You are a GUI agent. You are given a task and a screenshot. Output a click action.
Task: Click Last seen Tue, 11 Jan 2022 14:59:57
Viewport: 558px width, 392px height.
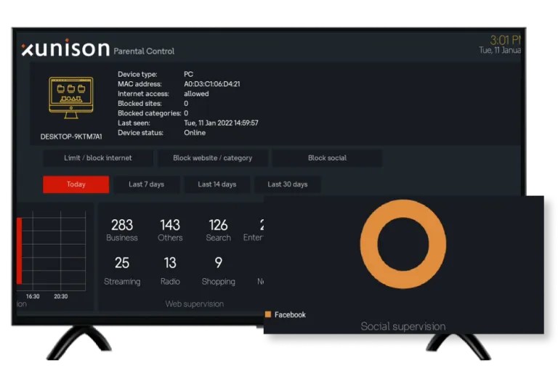[x=221, y=123]
